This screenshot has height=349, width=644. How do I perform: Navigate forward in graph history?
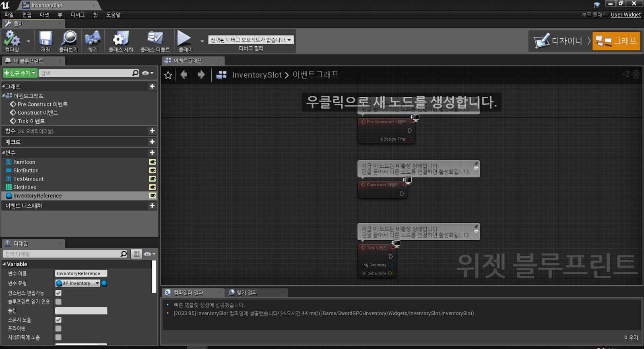(x=201, y=75)
